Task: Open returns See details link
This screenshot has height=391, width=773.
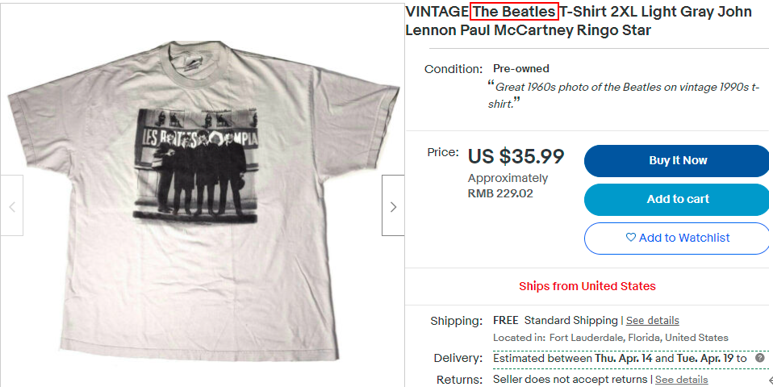Action: pos(681,380)
